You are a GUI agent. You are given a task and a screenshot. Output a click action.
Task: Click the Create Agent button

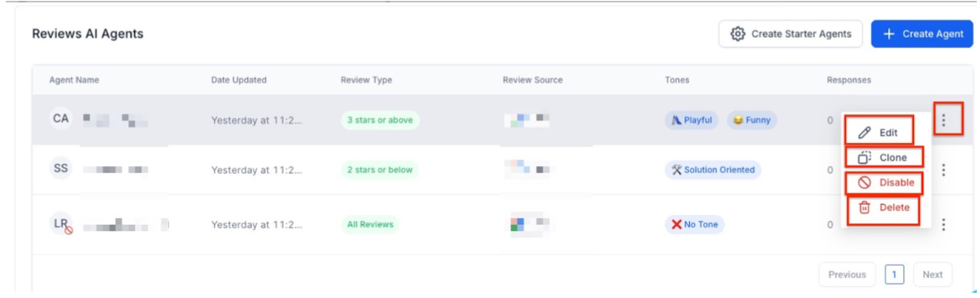pos(922,34)
